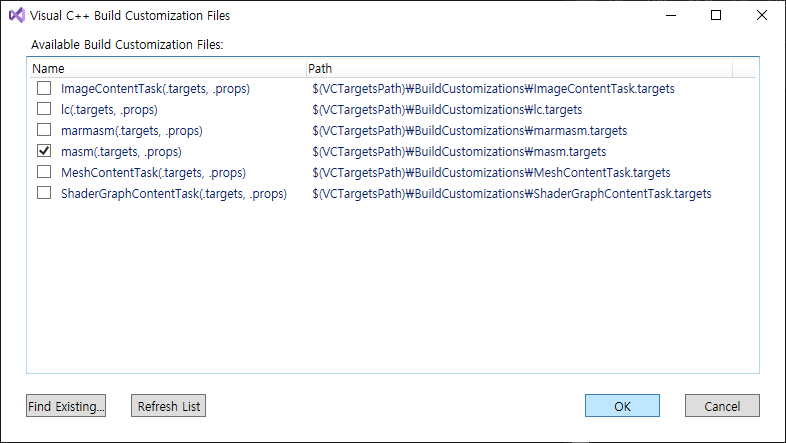Enable the MeshContentTask customization checkbox

point(44,172)
